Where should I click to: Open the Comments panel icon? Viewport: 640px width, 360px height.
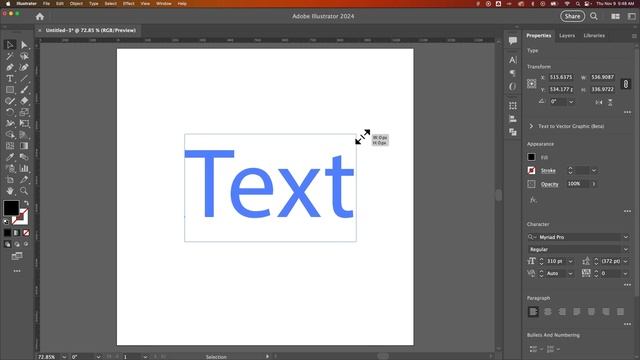click(x=513, y=40)
